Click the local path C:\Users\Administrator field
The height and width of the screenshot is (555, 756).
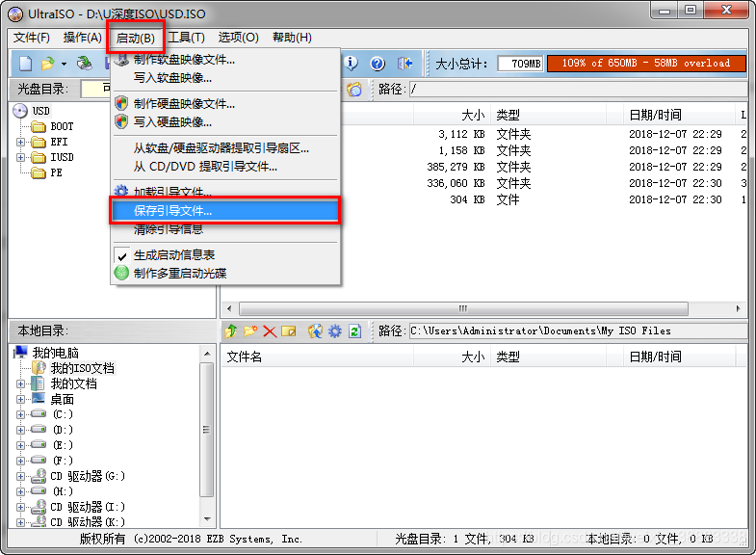578,330
